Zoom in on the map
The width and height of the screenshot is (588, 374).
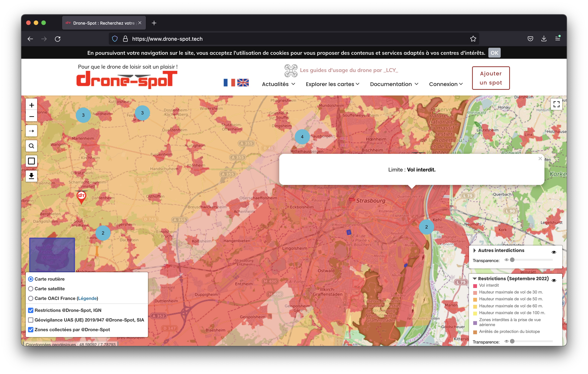pos(31,105)
